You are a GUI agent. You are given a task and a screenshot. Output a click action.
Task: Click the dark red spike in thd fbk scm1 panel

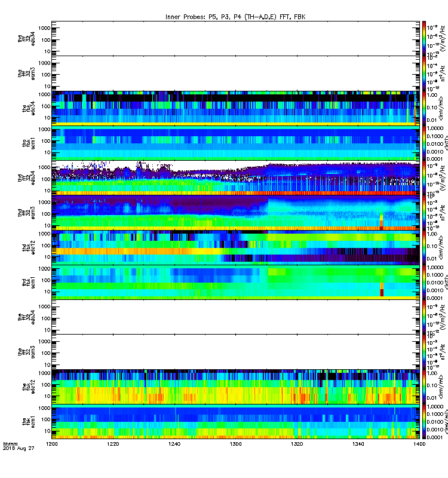pyautogui.click(x=382, y=292)
